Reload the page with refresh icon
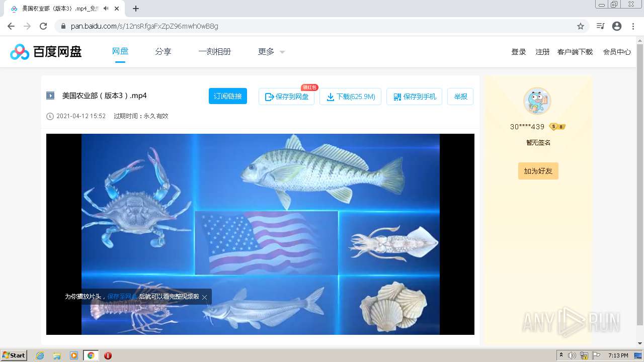The height and width of the screenshot is (362, 644). pos(43,26)
